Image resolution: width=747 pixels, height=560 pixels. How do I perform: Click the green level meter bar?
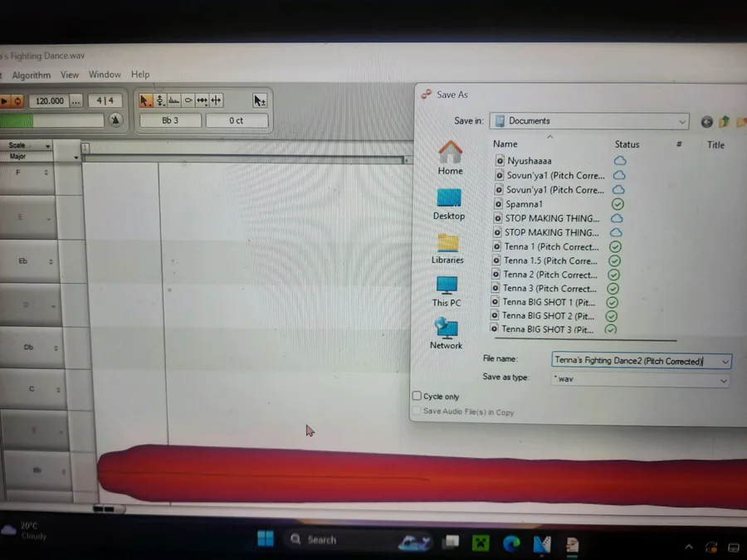[17, 120]
